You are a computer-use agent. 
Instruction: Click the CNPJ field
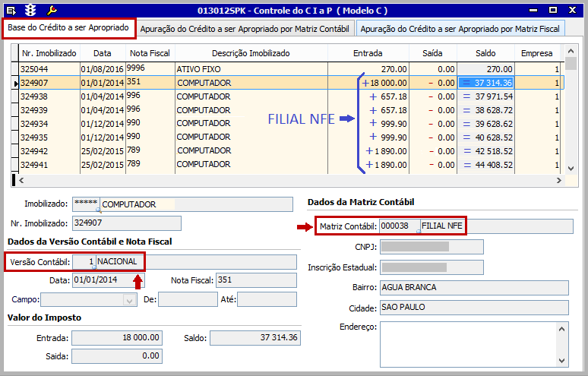(432, 247)
